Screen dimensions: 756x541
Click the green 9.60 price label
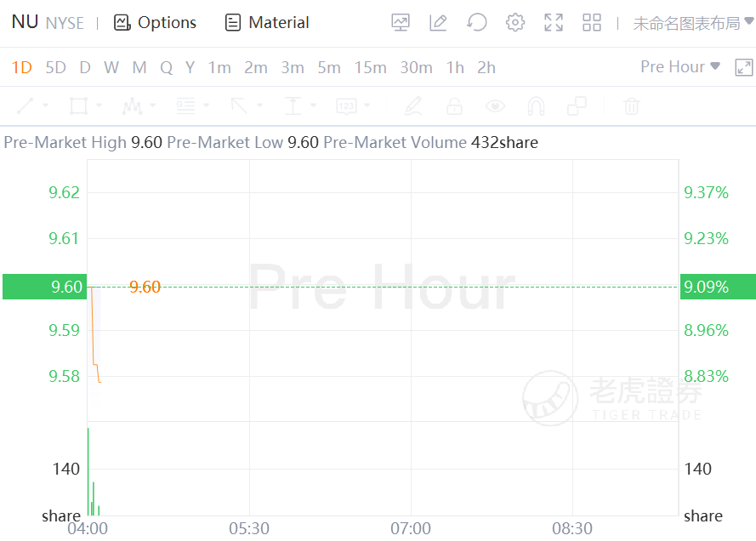[x=43, y=288]
